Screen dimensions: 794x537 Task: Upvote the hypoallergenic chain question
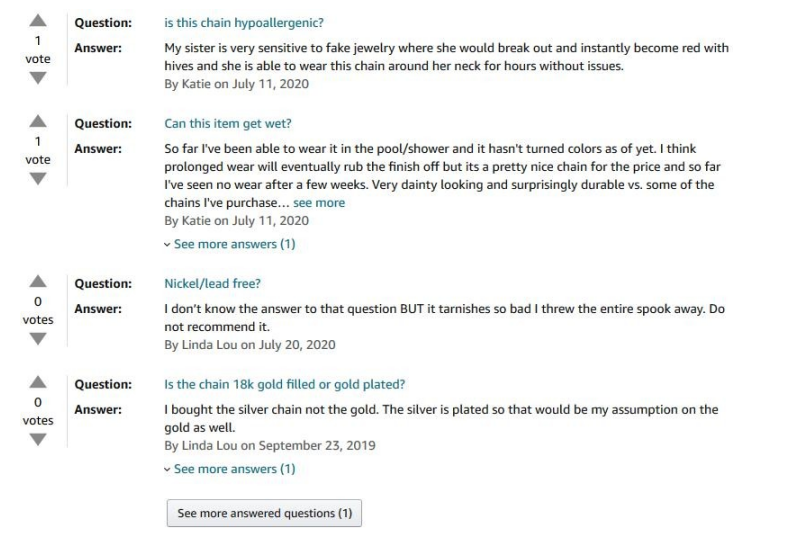38,21
